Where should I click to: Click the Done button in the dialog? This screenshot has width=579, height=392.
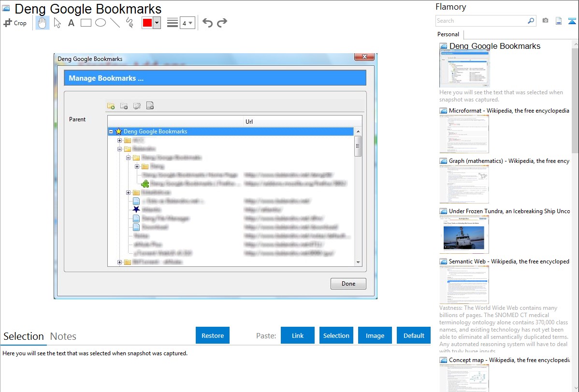click(348, 284)
